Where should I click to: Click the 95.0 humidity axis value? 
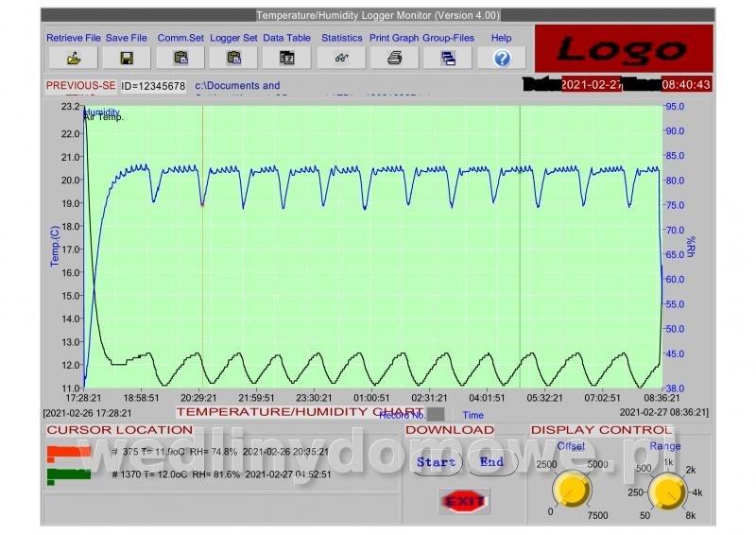pos(675,107)
